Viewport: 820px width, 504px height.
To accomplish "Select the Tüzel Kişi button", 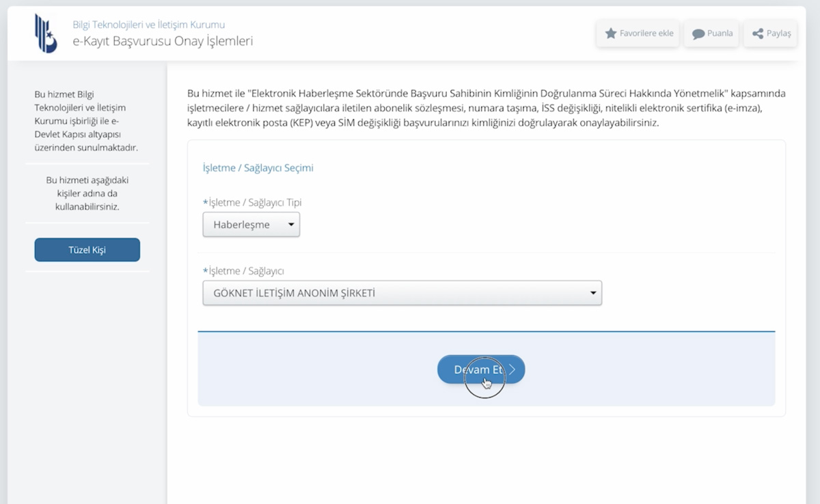I will coord(87,250).
